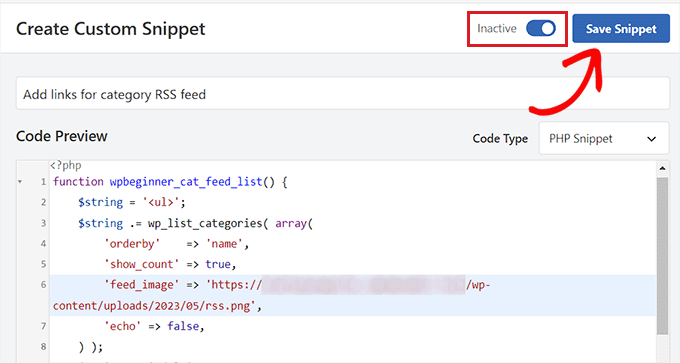This screenshot has width=680, height=363.
Task: Click the 'feed_image' key on line 6
Action: 141,285
